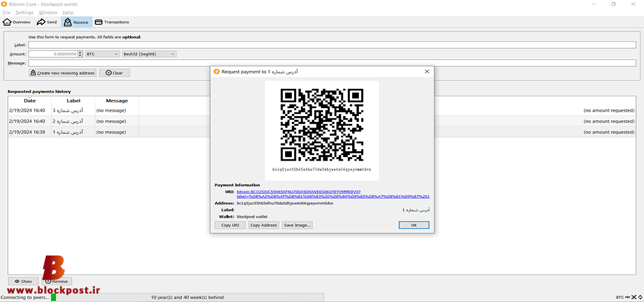Click the amount spinner arrows
Image resolution: width=644 pixels, height=302 pixels.
point(80,54)
